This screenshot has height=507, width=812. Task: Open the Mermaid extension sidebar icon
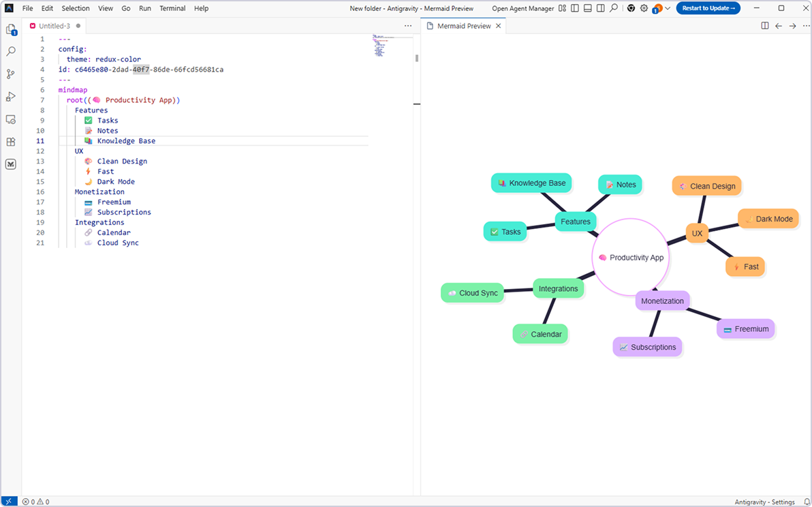click(11, 164)
